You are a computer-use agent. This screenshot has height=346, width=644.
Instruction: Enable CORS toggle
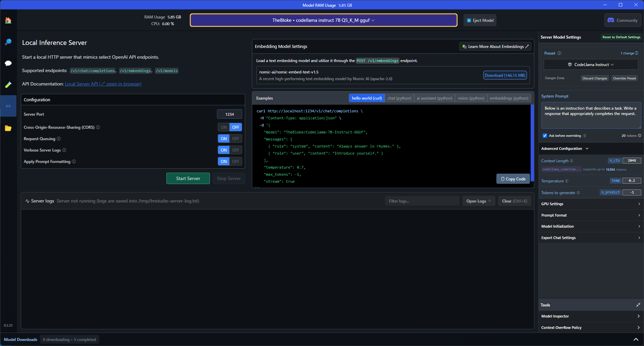pos(223,127)
